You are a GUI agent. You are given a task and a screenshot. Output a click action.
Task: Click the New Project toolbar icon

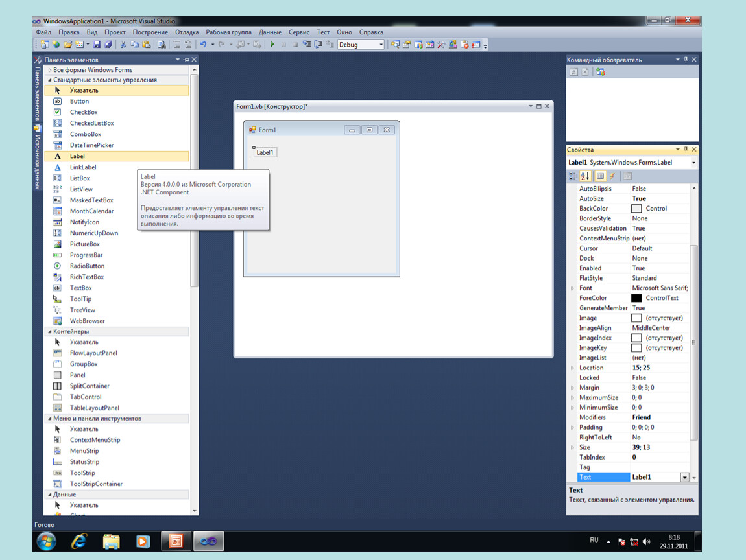[x=45, y=45]
